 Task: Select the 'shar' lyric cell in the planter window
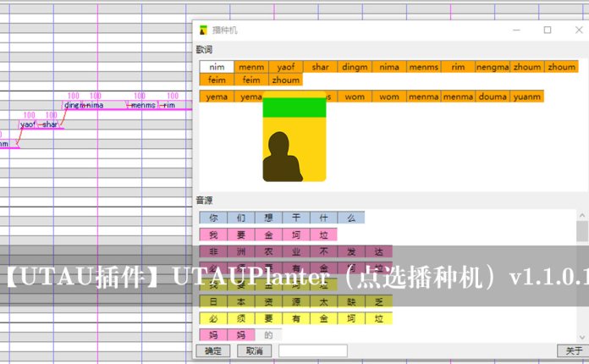(321, 67)
